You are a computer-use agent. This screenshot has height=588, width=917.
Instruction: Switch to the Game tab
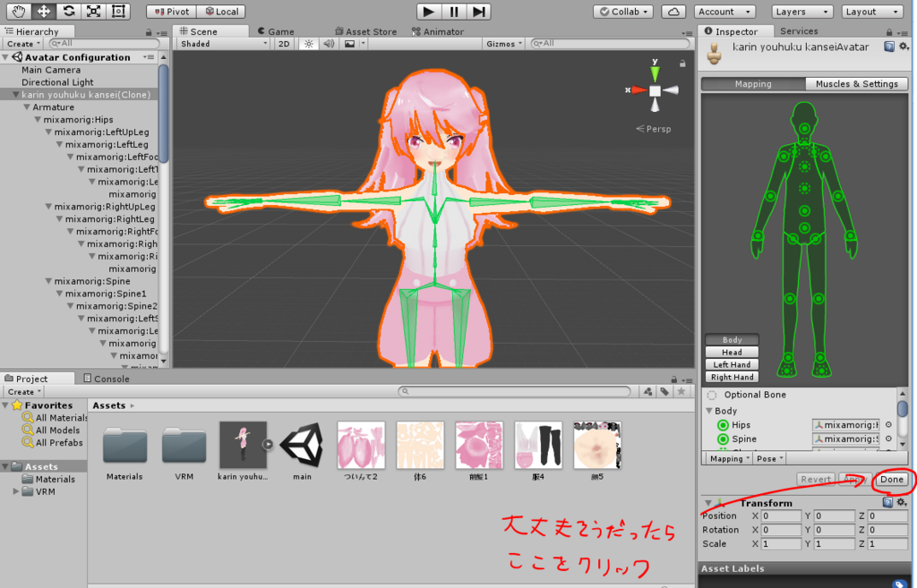tap(276, 31)
